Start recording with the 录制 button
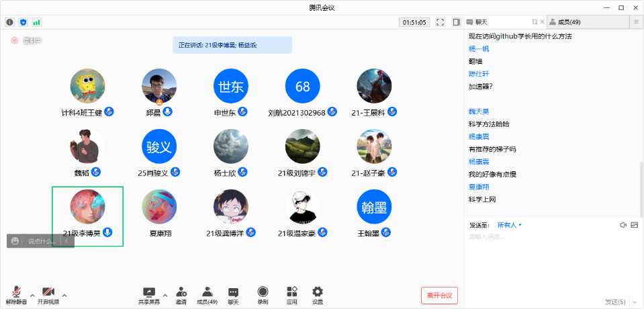This screenshot has height=309, width=644. [x=263, y=294]
